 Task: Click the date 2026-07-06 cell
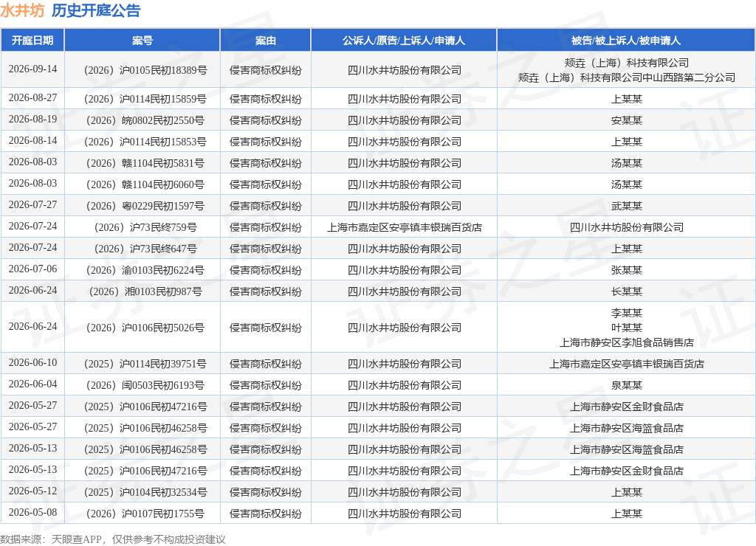[32, 269]
